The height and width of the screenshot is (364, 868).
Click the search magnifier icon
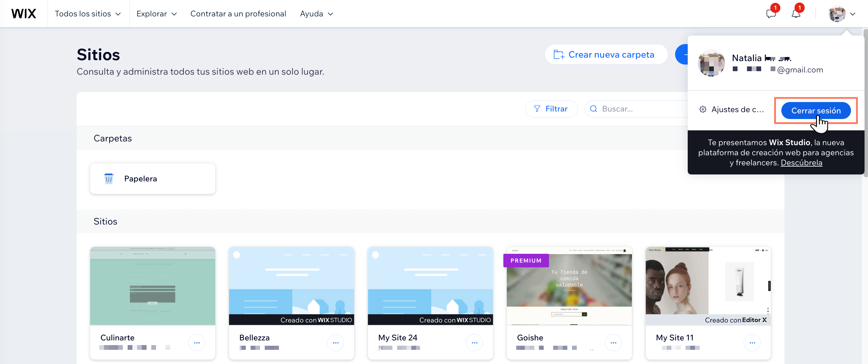(593, 109)
